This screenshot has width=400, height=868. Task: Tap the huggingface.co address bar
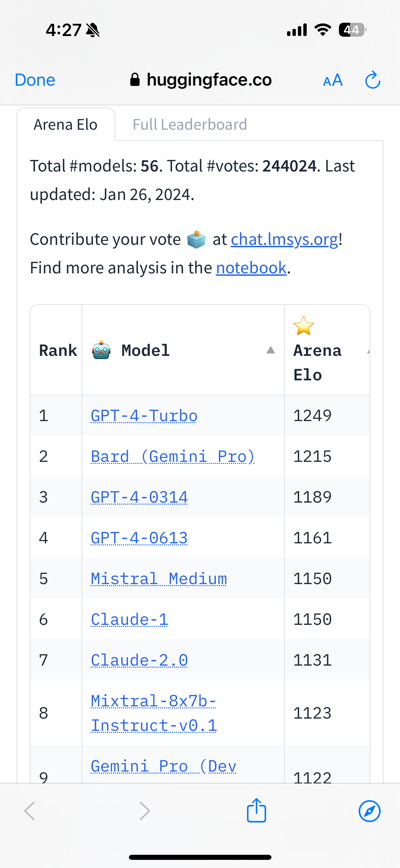201,80
